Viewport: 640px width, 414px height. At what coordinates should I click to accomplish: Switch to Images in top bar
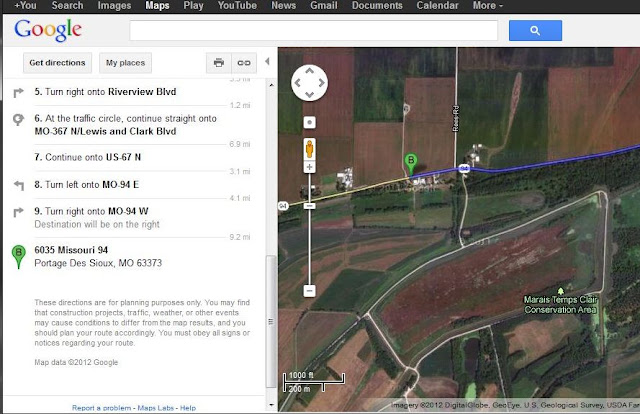[114, 5]
